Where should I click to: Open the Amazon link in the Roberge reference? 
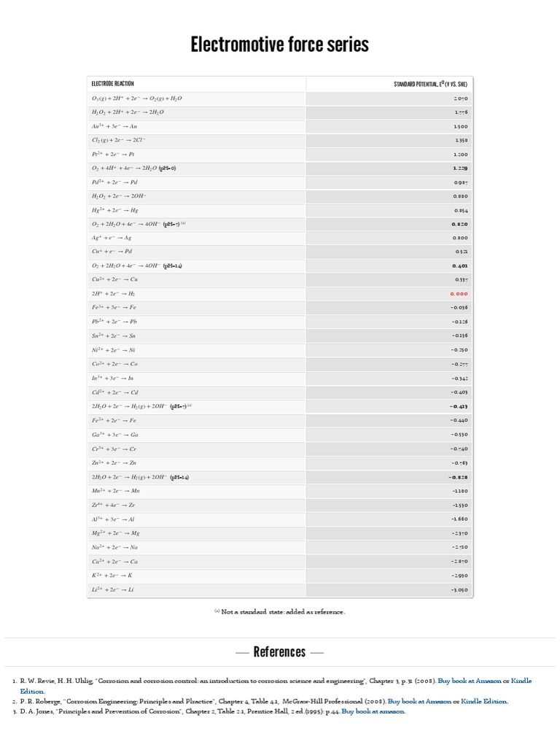pos(419,701)
